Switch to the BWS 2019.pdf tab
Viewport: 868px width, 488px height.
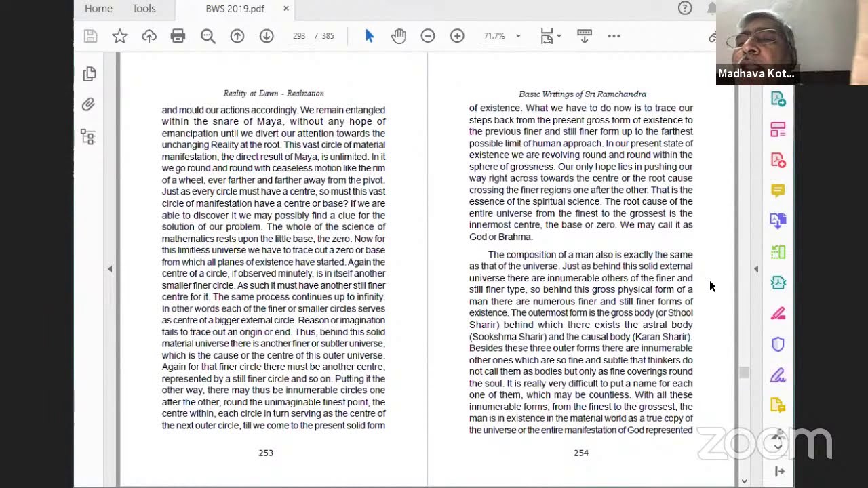[x=235, y=9]
